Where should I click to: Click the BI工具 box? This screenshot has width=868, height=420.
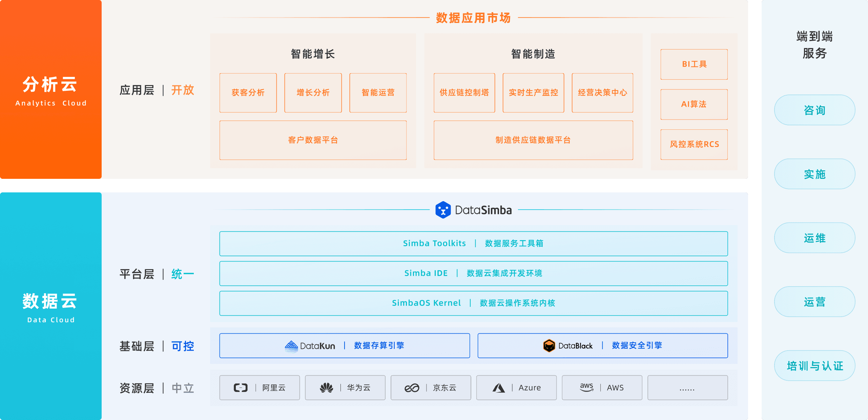694,64
